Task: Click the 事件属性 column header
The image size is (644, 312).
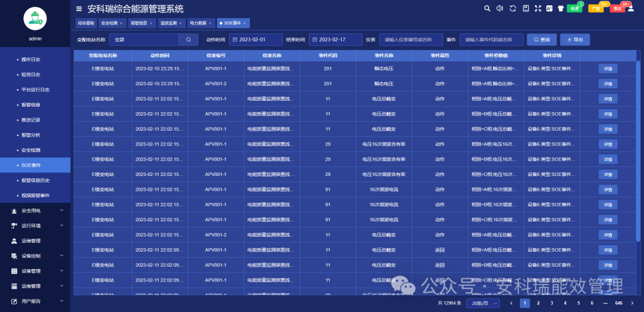Action: pos(440,55)
